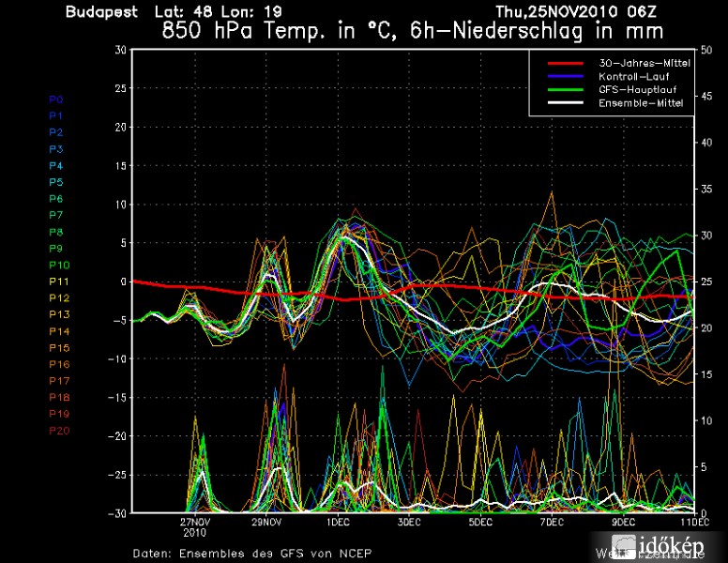This screenshot has height=563, width=728.
Task: Click the Lat: 48 Lon: 19 coordinates
Action: [x=219, y=11]
